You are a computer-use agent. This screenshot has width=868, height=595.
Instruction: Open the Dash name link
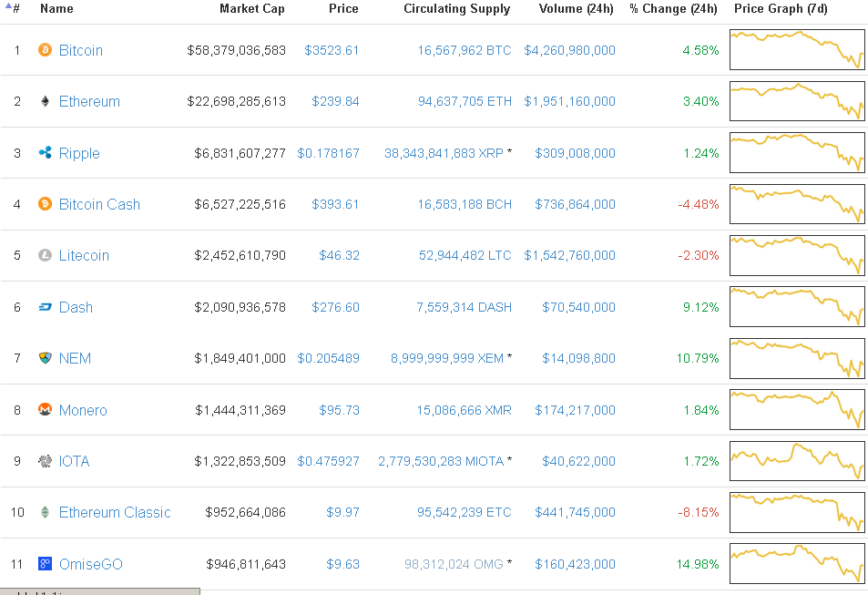tap(76, 307)
